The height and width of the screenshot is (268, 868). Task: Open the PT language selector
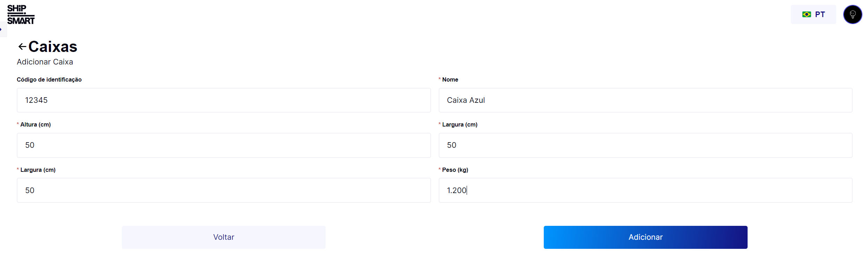(813, 15)
